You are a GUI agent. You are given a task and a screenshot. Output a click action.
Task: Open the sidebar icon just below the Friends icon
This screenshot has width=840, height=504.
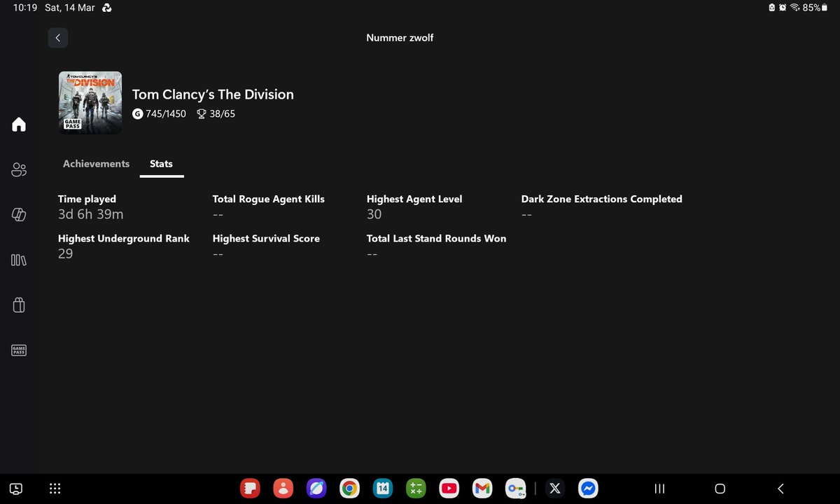[19, 215]
